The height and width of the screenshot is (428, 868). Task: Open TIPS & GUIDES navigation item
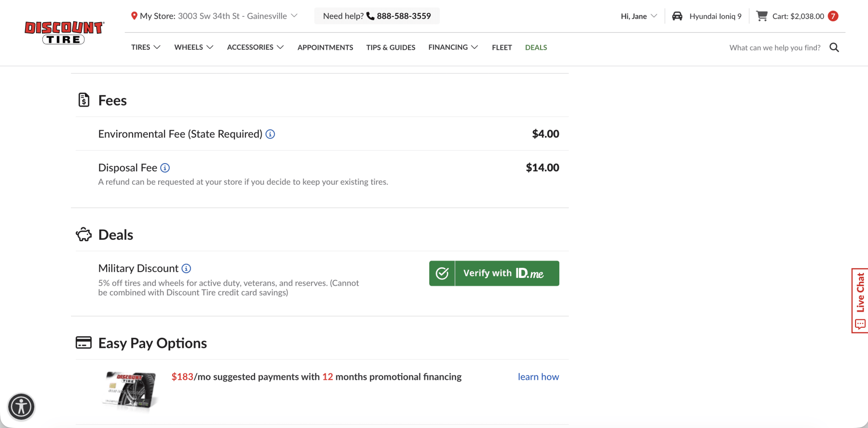(x=391, y=47)
